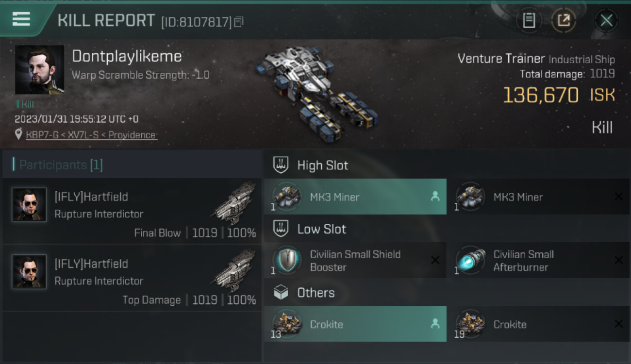Select the Crokite stack of 19
Screen dimensions: 631x364
(538, 324)
